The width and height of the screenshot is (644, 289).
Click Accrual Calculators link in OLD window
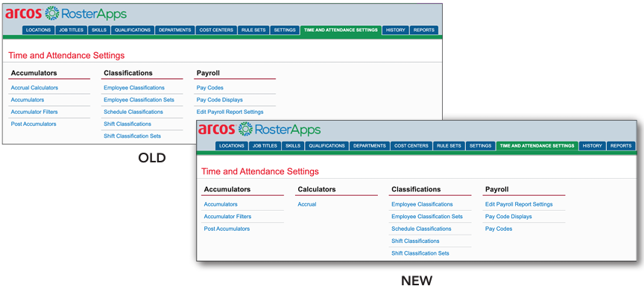(34, 88)
